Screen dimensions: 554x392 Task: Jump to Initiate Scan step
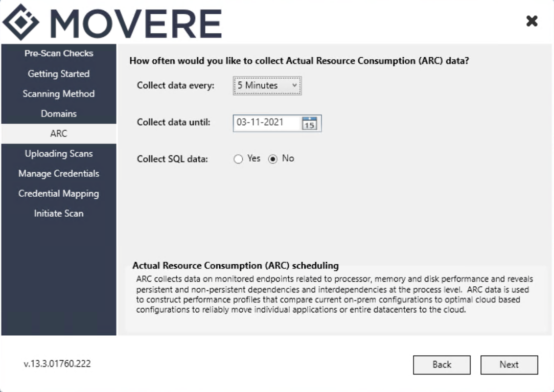pyautogui.click(x=59, y=214)
